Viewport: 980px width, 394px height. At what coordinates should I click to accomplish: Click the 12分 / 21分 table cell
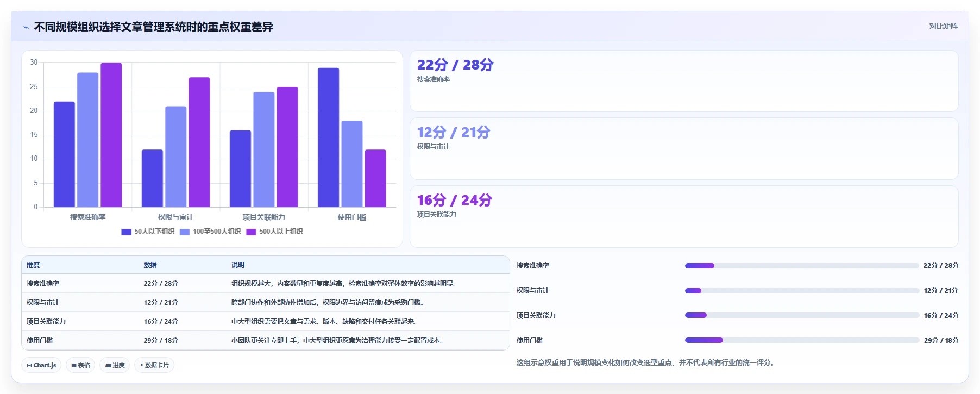pos(161,303)
